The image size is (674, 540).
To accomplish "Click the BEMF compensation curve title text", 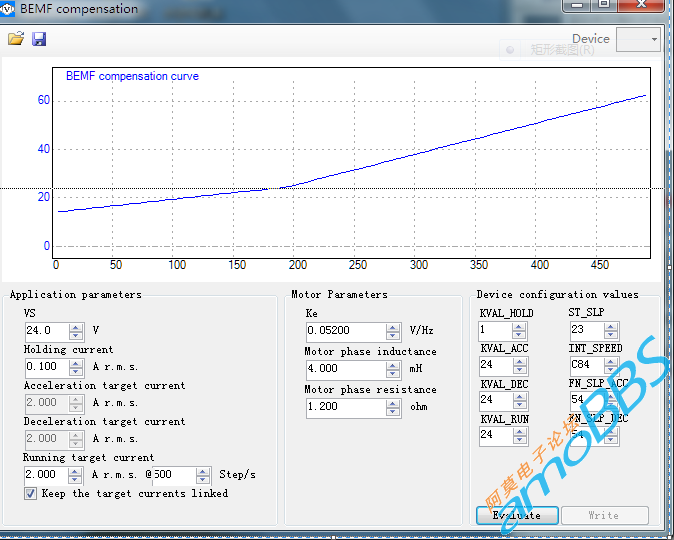I will pyautogui.click(x=132, y=76).
